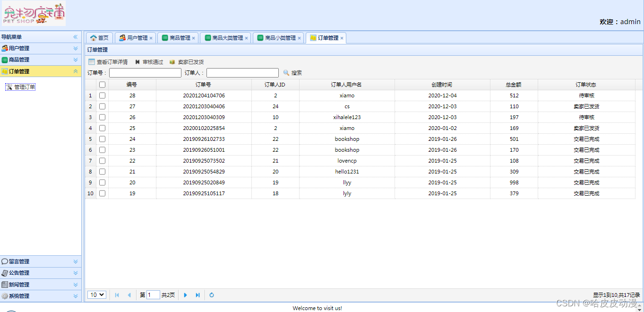644x312 pixels.
Task: Open page size dropdown showing 10
Action: tap(97, 295)
